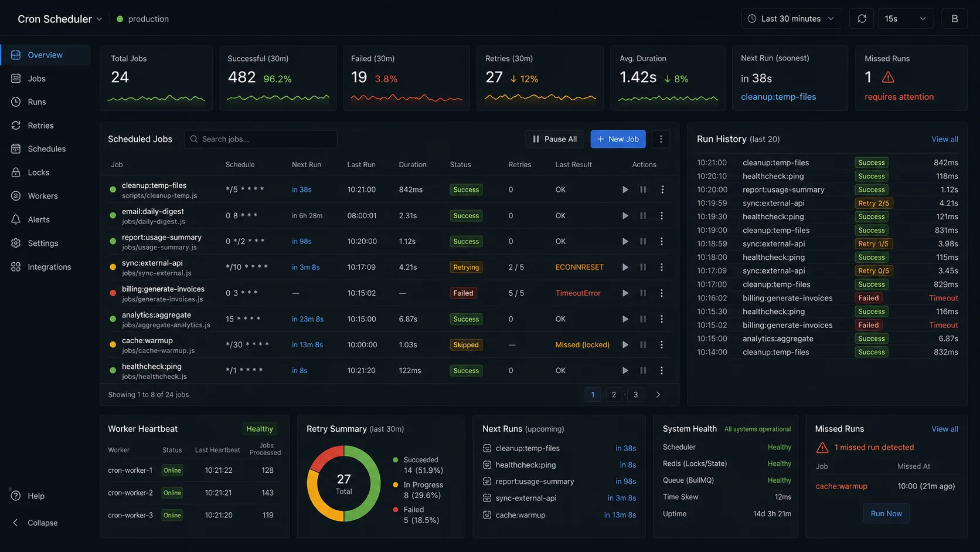Go to page 2 of jobs
Screen dimensions: 980x552
614,395
